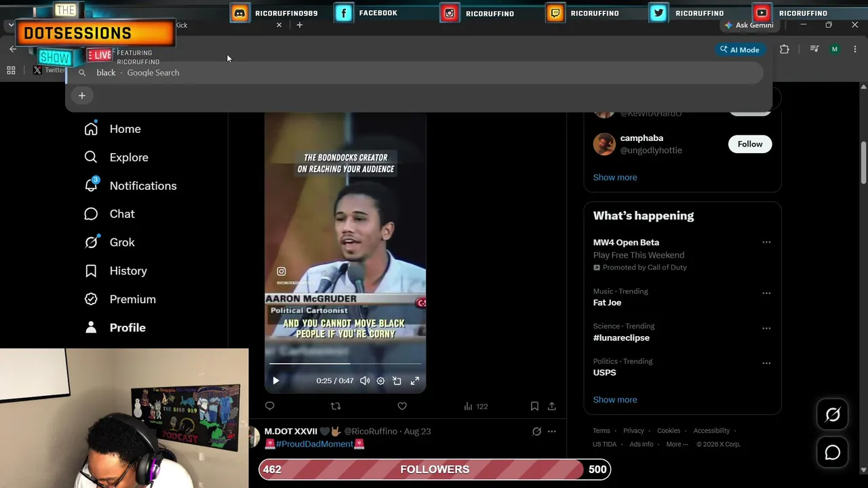Open Chat from the left sidebar
The image size is (868, 488).
pyautogui.click(x=109, y=214)
